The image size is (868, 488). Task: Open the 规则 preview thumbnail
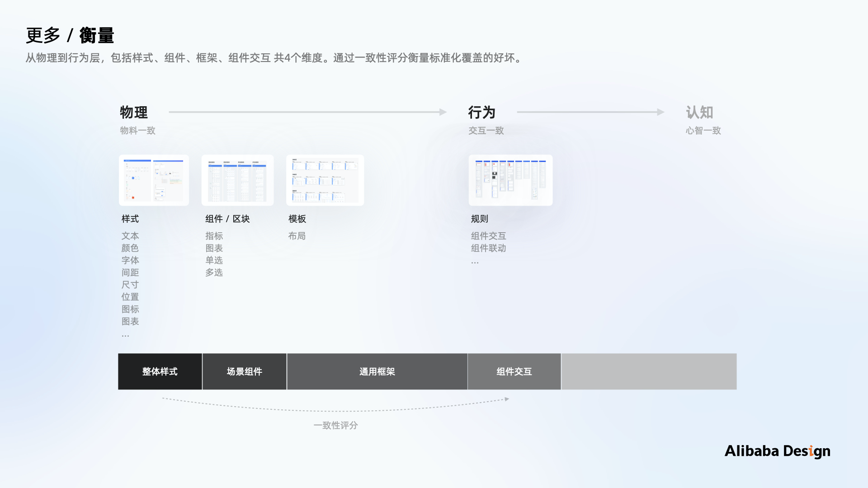coord(510,180)
